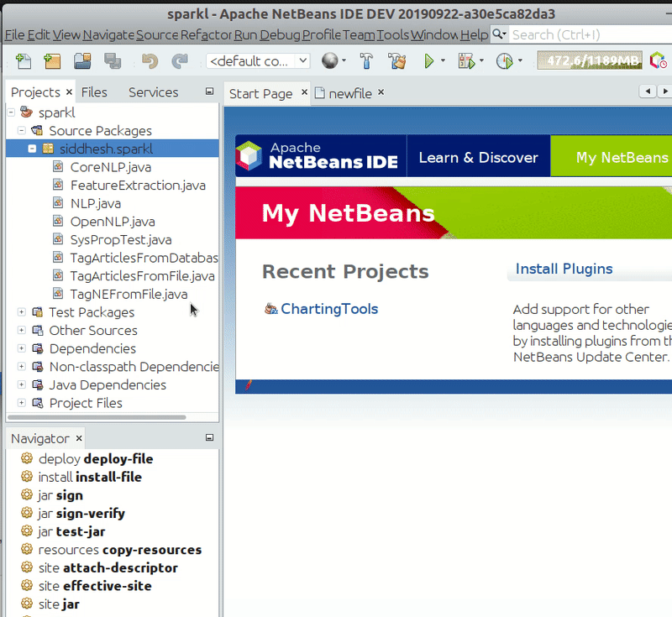Screen dimensions: 672x617
Task: Close the Projects panel tab
Action: coord(69,92)
